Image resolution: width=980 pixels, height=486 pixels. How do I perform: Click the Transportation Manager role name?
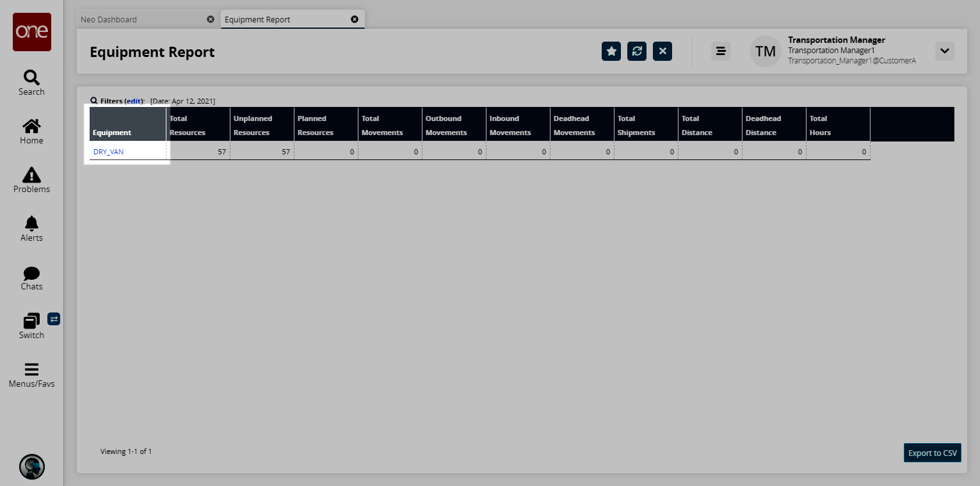837,40
